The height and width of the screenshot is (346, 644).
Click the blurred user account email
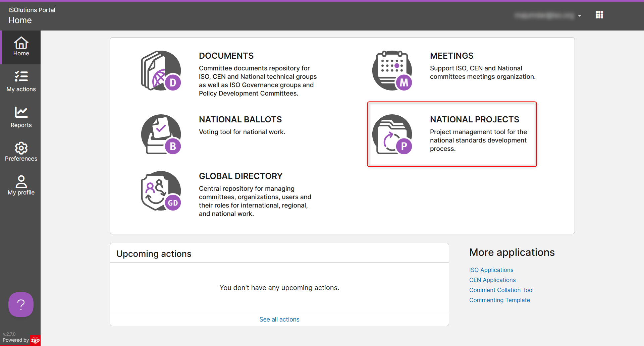tap(544, 15)
